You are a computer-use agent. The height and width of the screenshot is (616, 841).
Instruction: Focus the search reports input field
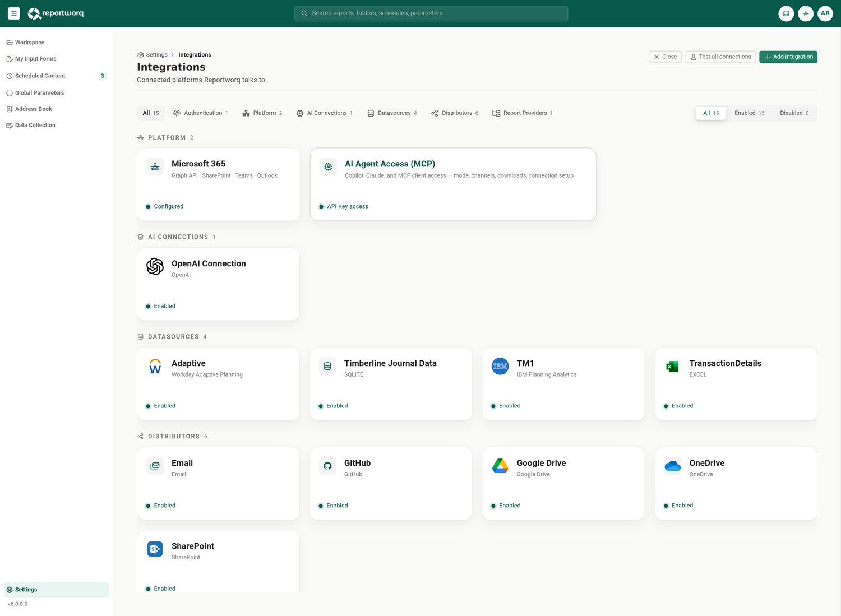tap(431, 13)
